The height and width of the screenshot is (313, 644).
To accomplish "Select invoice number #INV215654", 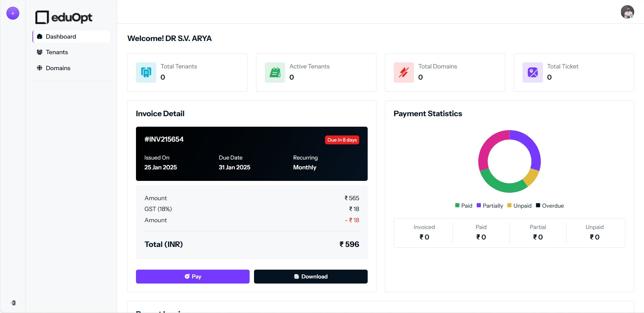I will (164, 139).
